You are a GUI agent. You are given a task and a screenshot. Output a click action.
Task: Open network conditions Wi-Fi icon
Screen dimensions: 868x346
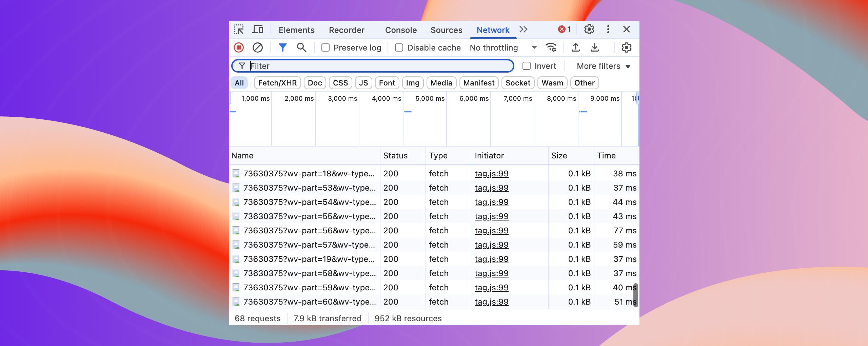[551, 48]
